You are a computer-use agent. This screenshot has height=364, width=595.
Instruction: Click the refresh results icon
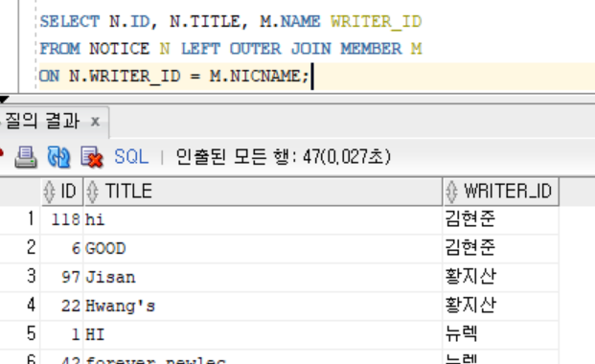click(58, 157)
